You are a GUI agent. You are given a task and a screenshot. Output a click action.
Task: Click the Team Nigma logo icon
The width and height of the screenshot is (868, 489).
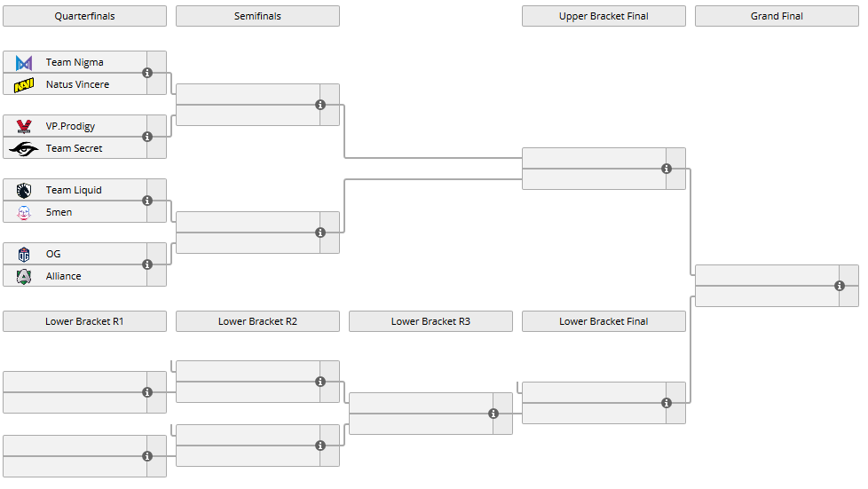[x=24, y=63]
